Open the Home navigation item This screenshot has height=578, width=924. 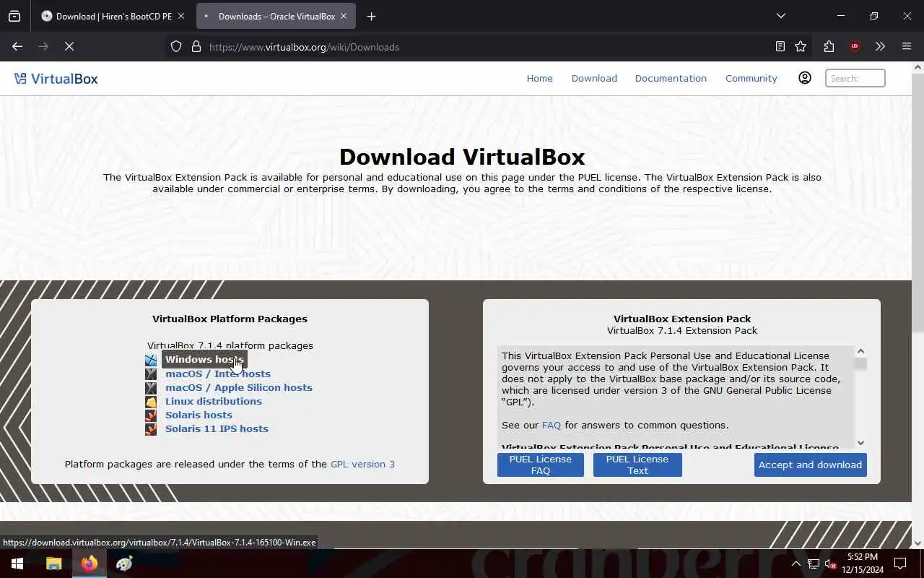click(x=539, y=78)
